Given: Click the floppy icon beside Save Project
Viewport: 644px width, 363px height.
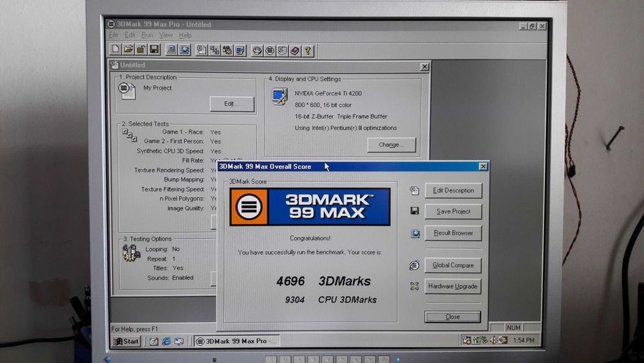Looking at the screenshot, I should (x=414, y=211).
